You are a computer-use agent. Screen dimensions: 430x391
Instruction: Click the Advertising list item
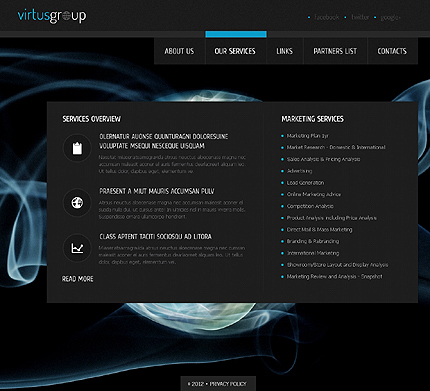tap(299, 171)
